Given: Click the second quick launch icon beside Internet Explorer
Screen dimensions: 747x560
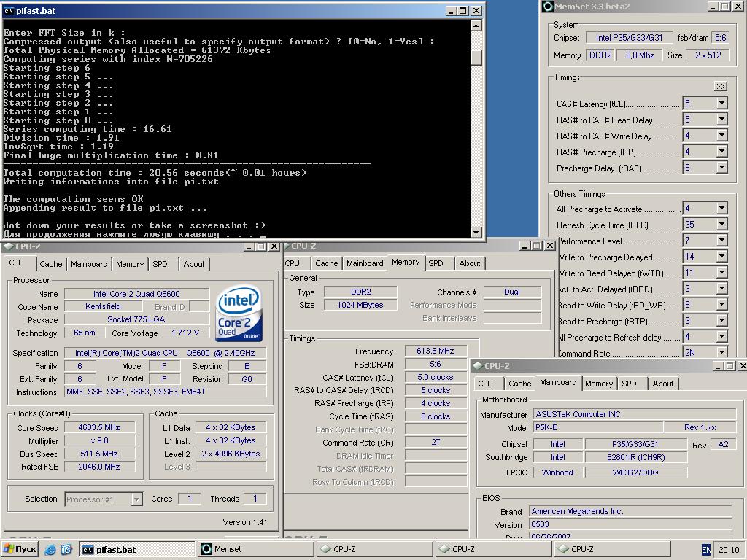Looking at the screenshot, I should [x=66, y=550].
